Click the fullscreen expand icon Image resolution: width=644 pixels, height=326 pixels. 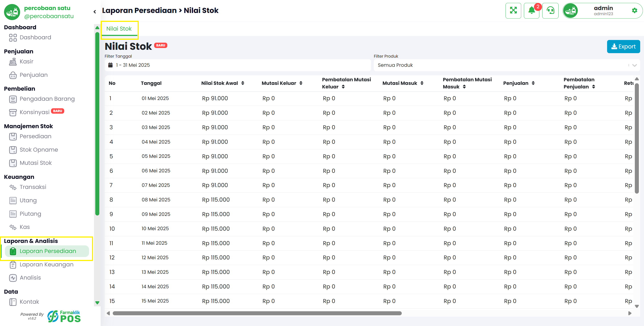click(x=513, y=10)
